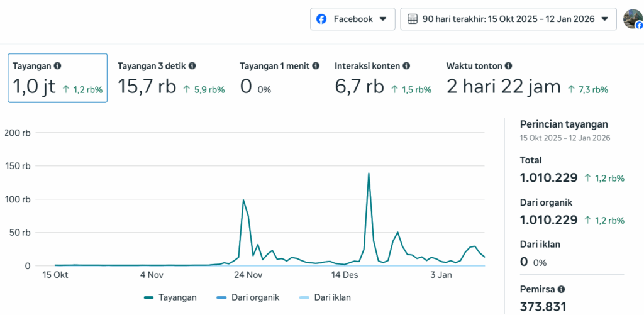644x315 pixels.
Task: Select the Tayangan 1,0 jt metric card
Action: (57, 79)
